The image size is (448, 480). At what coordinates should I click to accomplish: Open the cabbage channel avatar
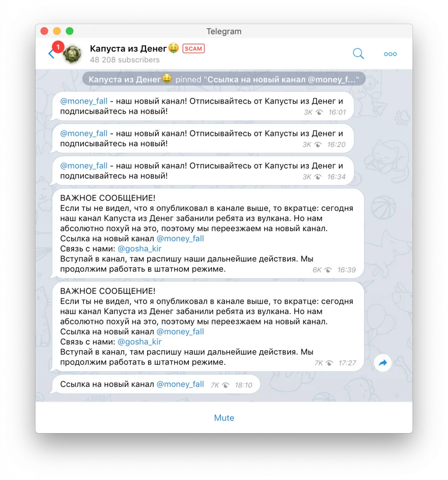[72, 54]
